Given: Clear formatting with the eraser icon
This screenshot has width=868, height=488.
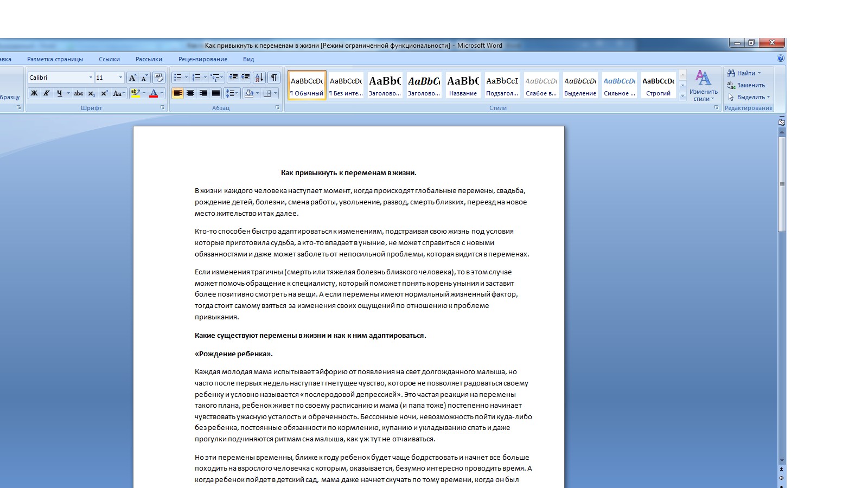Looking at the screenshot, I should pyautogui.click(x=158, y=78).
